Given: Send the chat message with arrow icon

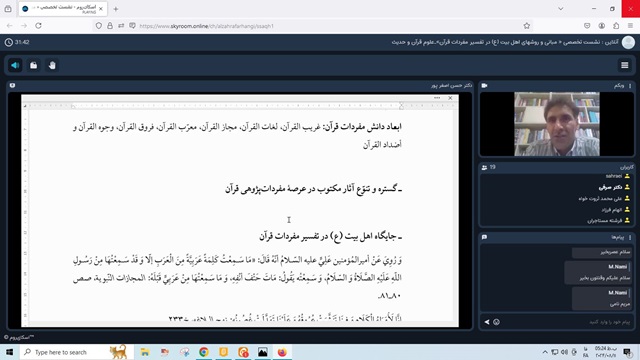Looking at the screenshot, I should pyautogui.click(x=487, y=322).
